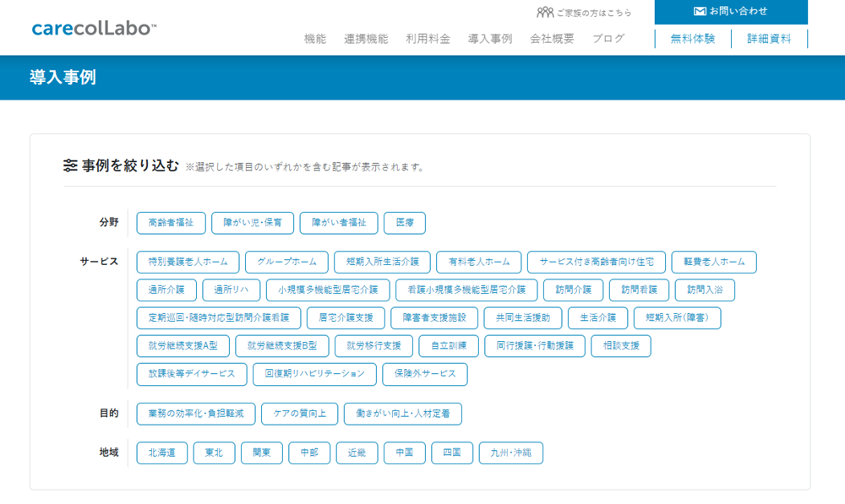The height and width of the screenshot is (504, 845).
Task: Select the 有料老人ホーム service tag
Action: (x=479, y=263)
